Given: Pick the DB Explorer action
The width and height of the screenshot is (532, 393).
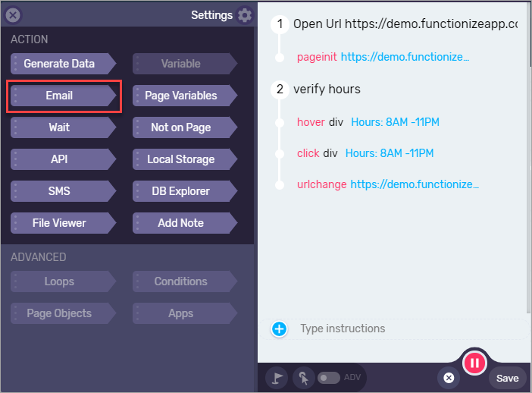Looking at the screenshot, I should pyautogui.click(x=185, y=191).
